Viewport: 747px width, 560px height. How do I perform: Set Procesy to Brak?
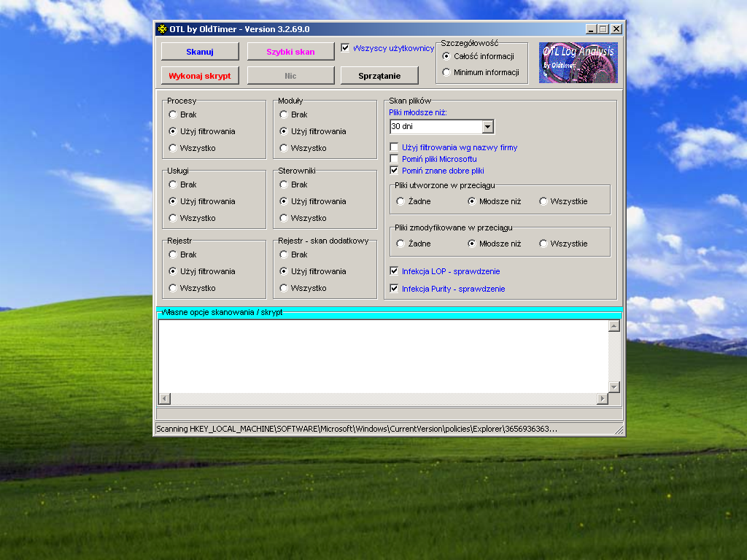[x=173, y=114]
